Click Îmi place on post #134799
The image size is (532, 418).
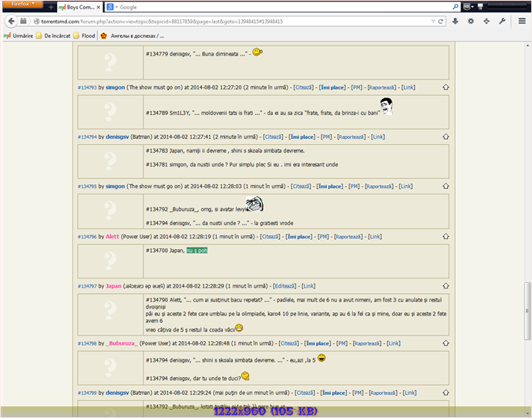click(334, 393)
